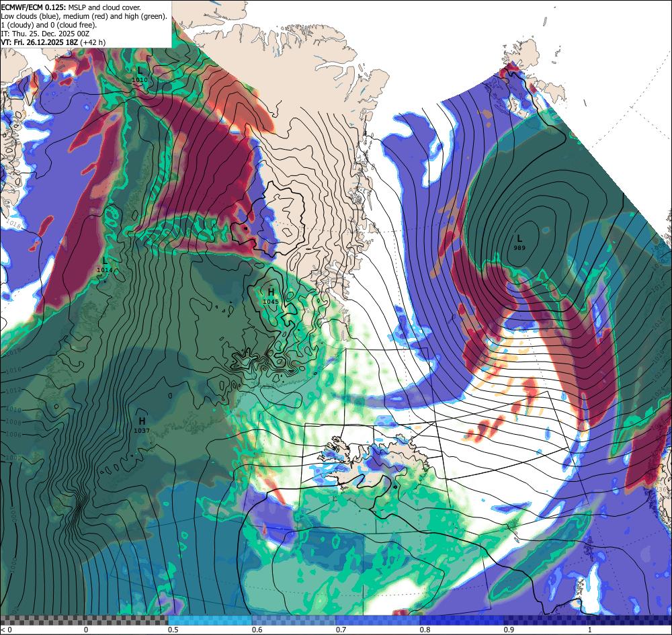The image size is (672, 635).
Task: Click the medium blue 0.7–0.8 legend swatch
Action: pos(378,620)
